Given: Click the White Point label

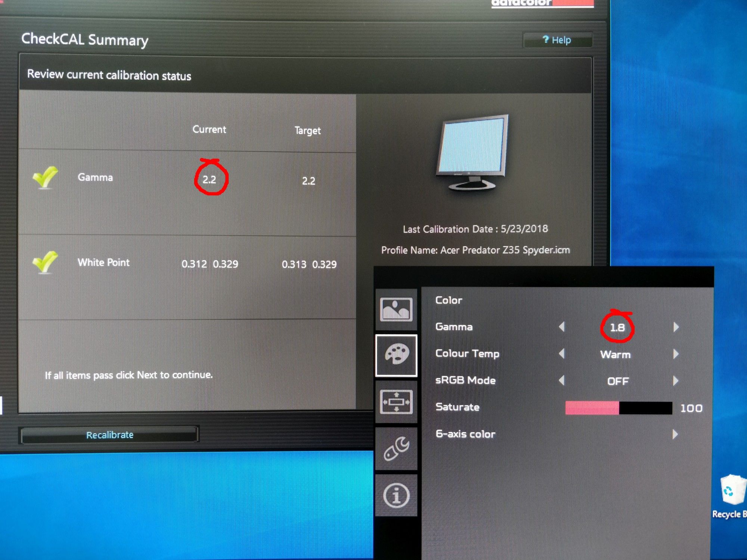Looking at the screenshot, I should click(103, 262).
